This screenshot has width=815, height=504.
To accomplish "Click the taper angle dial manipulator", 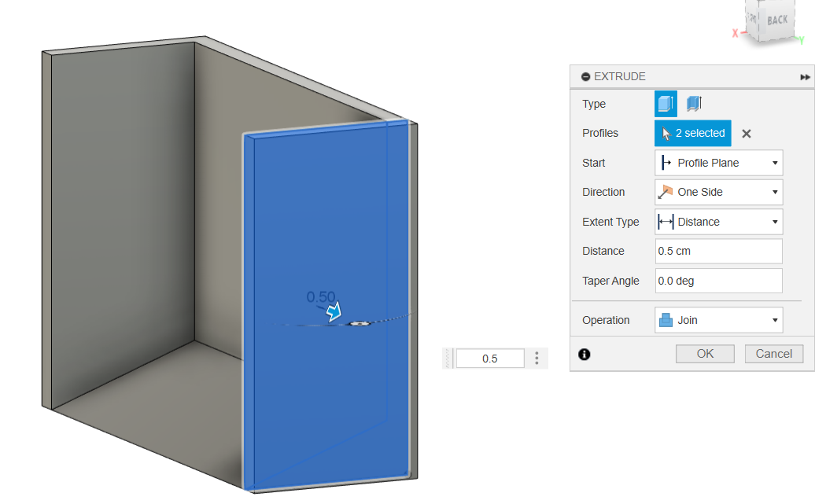I will point(359,323).
